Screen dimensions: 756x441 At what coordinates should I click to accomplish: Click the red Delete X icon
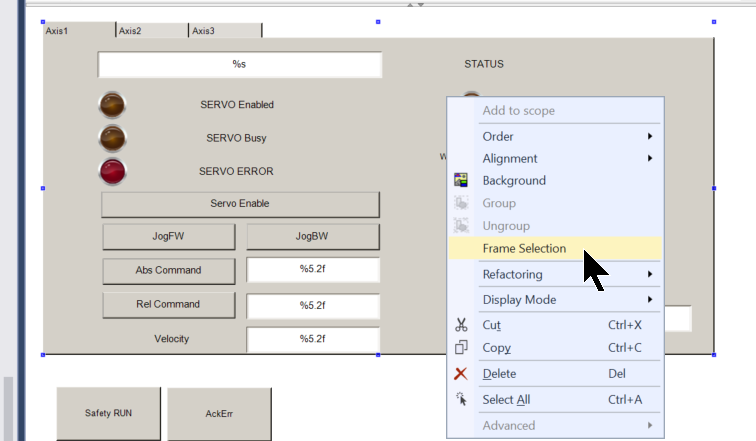[x=461, y=374]
